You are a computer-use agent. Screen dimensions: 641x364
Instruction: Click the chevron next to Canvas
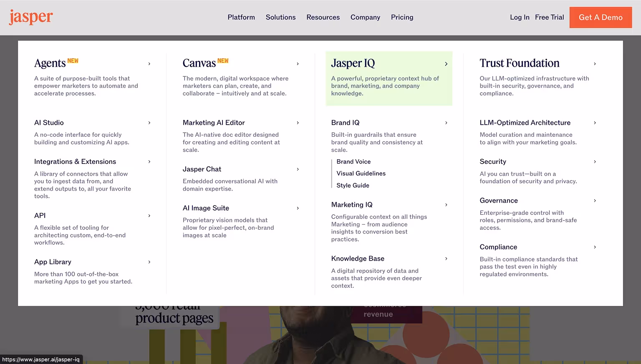click(x=298, y=64)
